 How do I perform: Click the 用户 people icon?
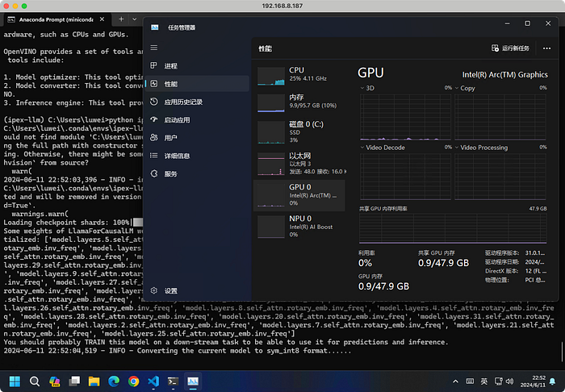(154, 137)
